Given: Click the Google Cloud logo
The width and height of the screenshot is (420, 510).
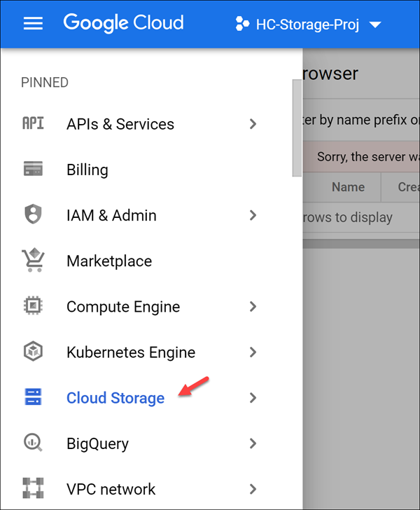Looking at the screenshot, I should point(123,22).
